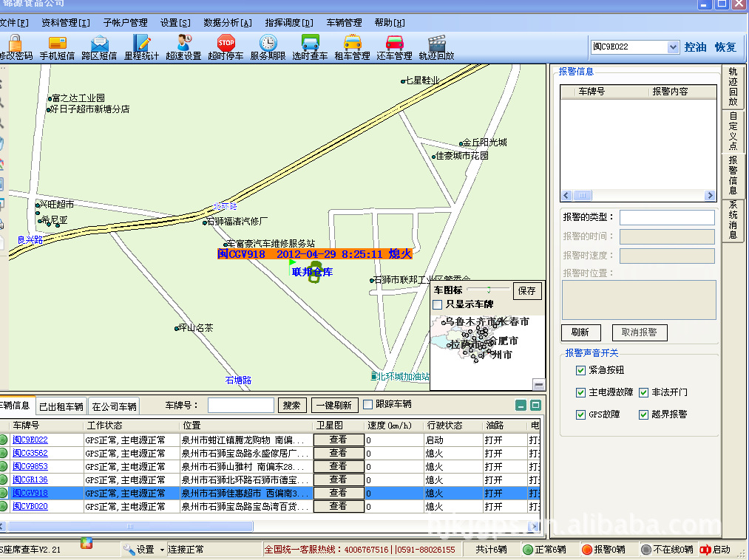The height and width of the screenshot is (560, 749).
Task: Expand the license plate dropdown 闽C9E022
Action: pos(673,47)
